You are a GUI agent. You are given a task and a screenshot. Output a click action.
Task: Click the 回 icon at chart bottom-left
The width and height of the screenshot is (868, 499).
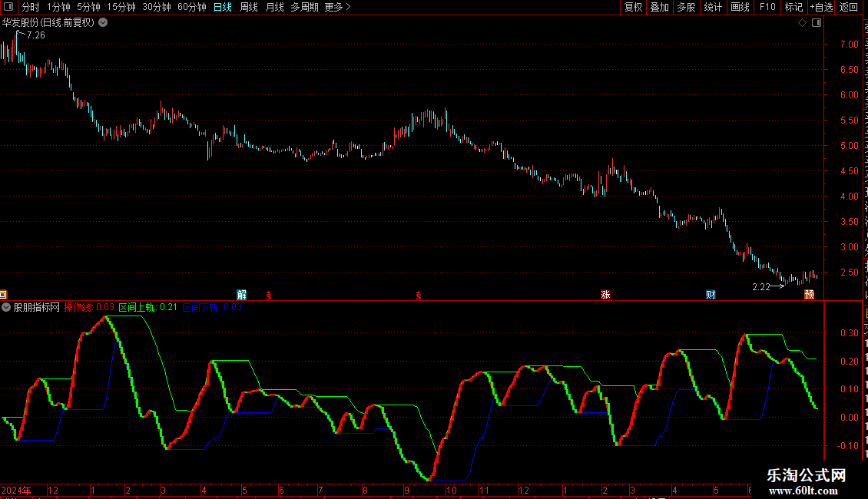pyautogui.click(x=3, y=295)
